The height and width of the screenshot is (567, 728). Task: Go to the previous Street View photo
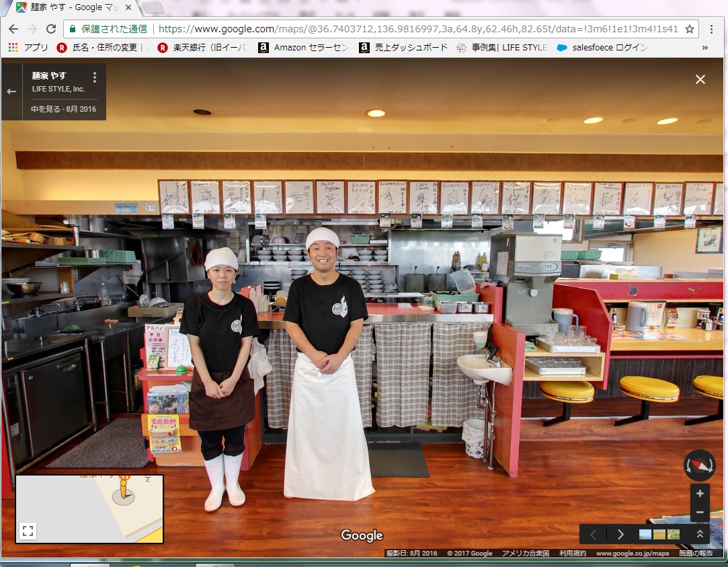[593, 535]
